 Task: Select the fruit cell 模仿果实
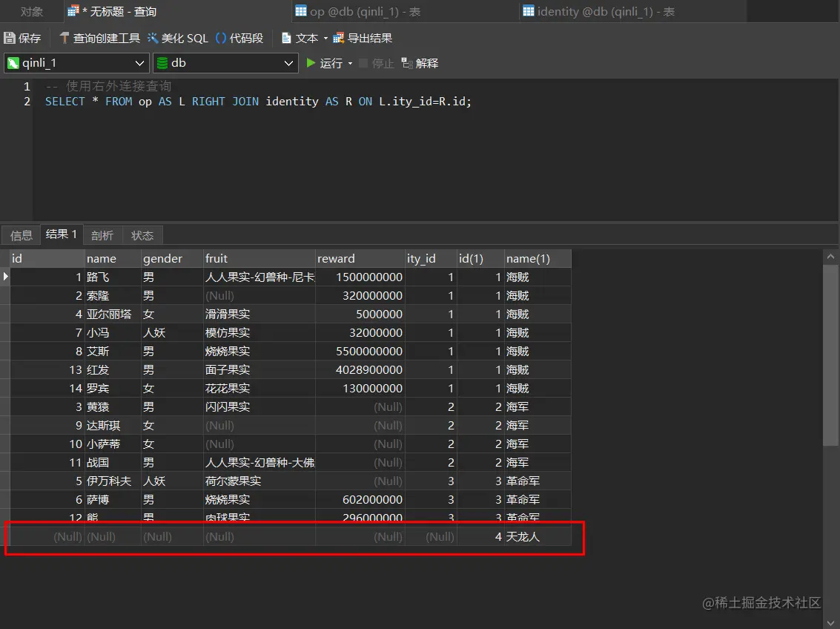pos(259,333)
